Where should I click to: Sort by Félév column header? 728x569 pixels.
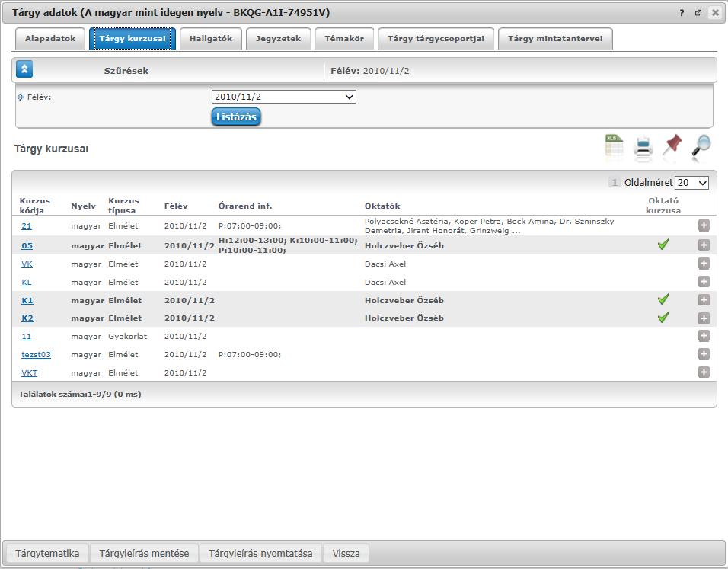point(176,206)
